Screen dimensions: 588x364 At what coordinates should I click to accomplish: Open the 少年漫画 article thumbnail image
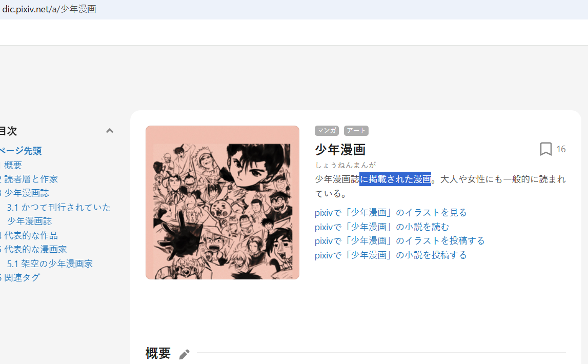[x=222, y=203]
